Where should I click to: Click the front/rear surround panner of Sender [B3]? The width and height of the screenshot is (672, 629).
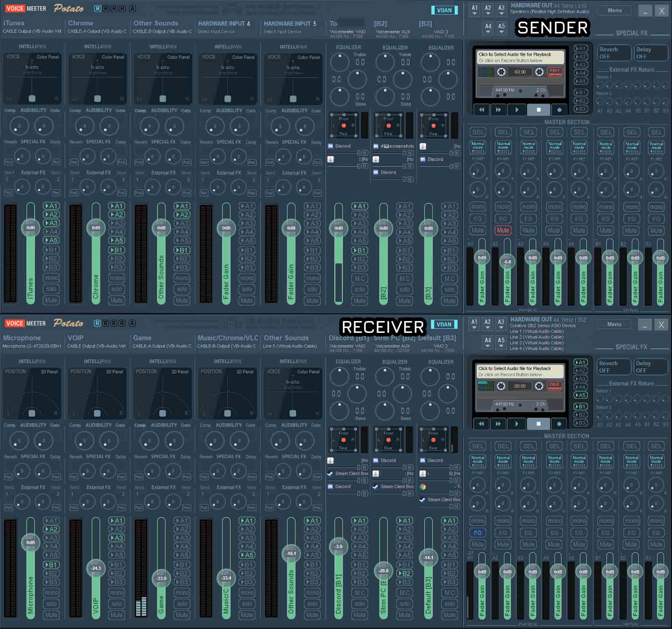point(433,125)
